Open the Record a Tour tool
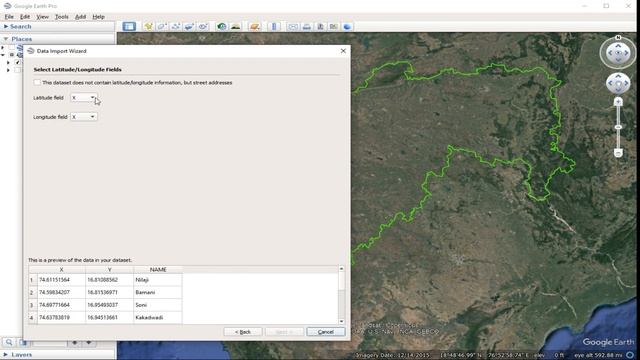This screenshot has height=360, width=640. tap(203, 27)
